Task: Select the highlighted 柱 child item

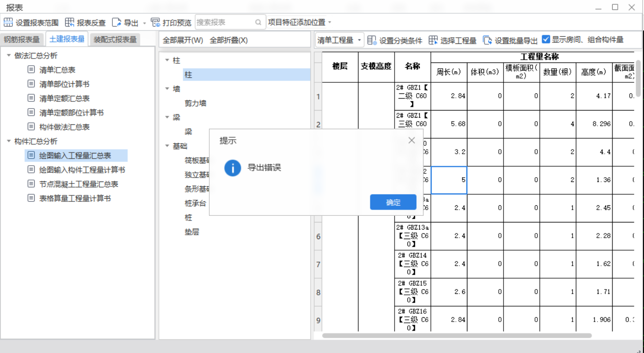Action: click(247, 75)
